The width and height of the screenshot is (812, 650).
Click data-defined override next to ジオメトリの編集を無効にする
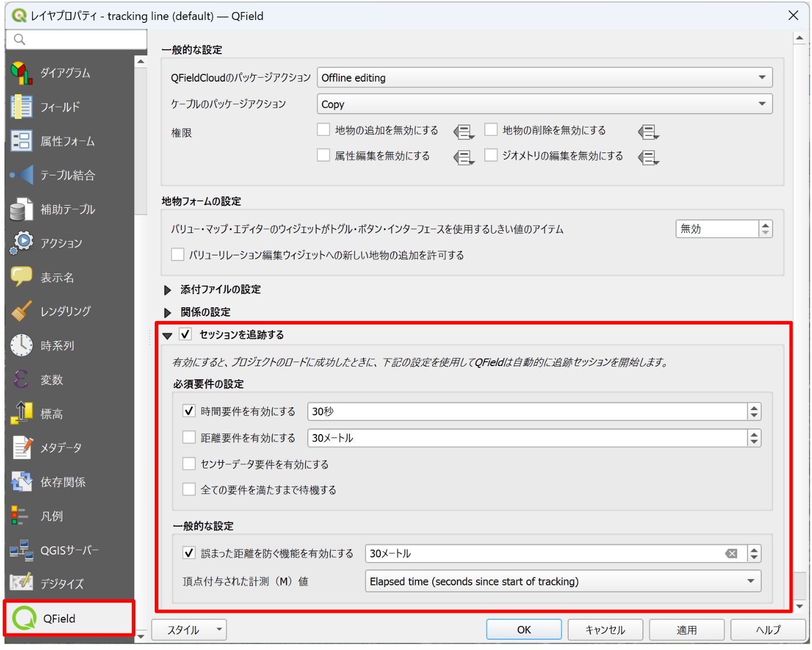pos(648,158)
